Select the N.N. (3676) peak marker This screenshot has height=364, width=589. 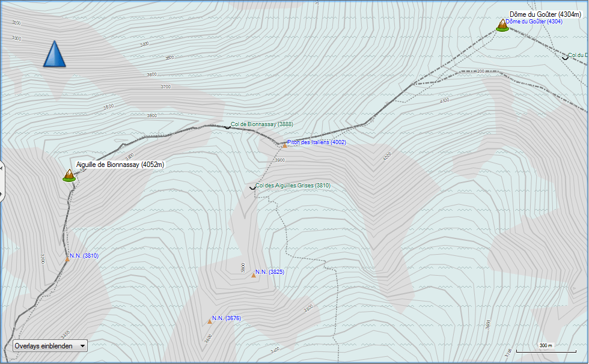(x=210, y=321)
